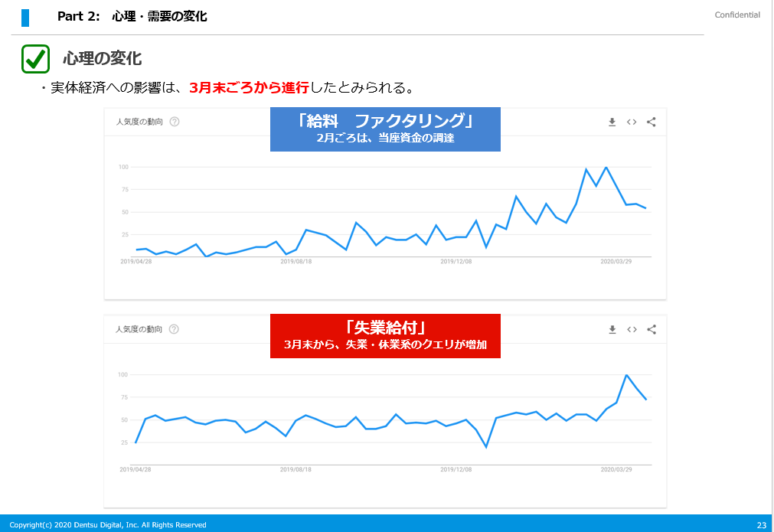Click the peak point of 失業給付 line
The image size is (774, 532).
(x=627, y=375)
